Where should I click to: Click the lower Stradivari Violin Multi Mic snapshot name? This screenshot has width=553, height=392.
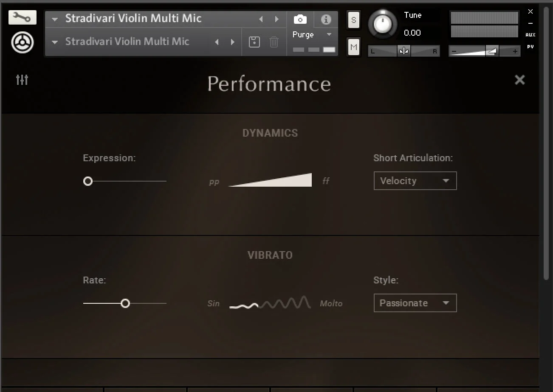coord(127,42)
